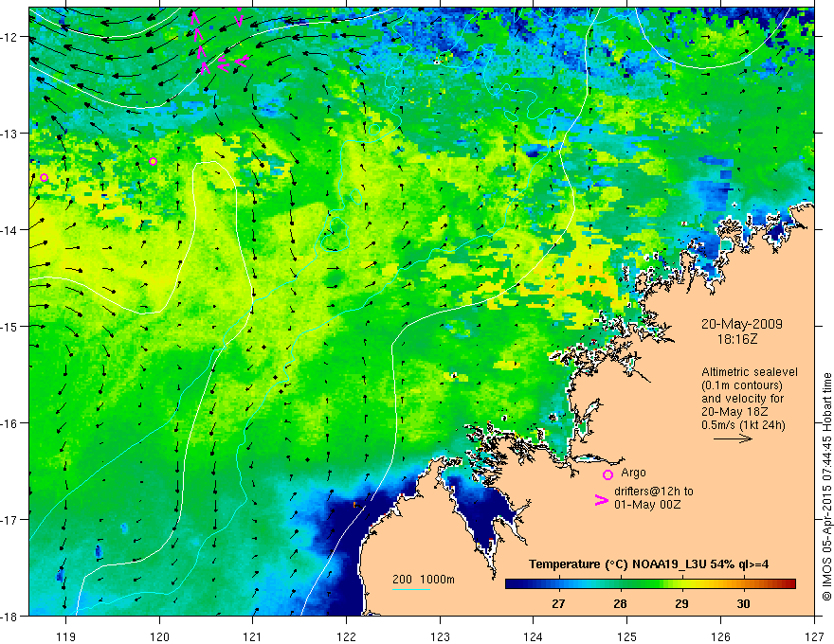Click the 27 temperature scale label
This screenshot has width=834, height=644.
(558, 603)
